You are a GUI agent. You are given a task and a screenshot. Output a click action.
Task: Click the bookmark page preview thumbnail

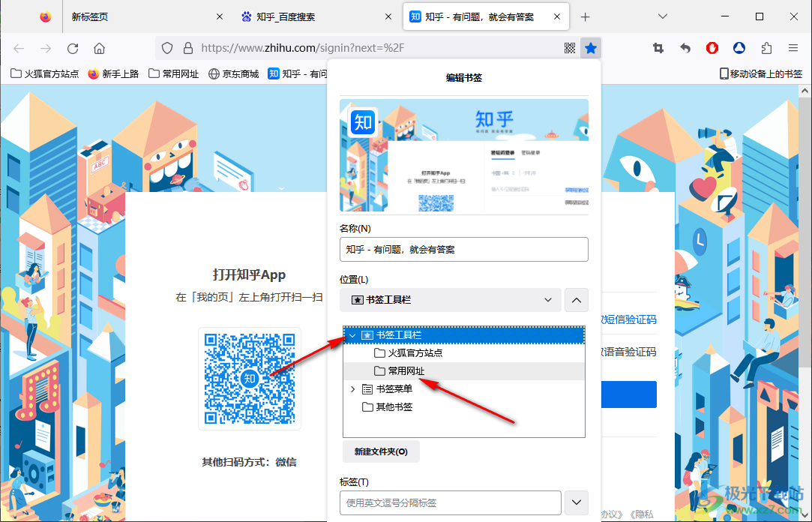point(464,155)
